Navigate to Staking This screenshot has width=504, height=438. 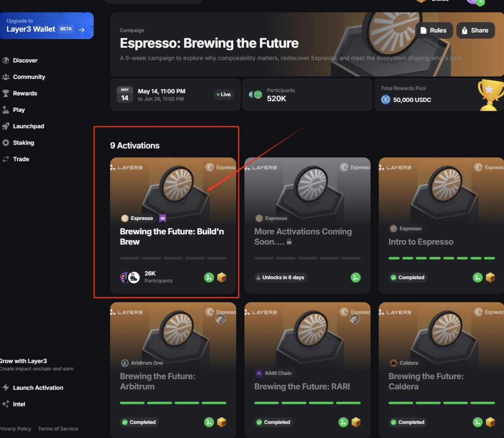coord(24,143)
